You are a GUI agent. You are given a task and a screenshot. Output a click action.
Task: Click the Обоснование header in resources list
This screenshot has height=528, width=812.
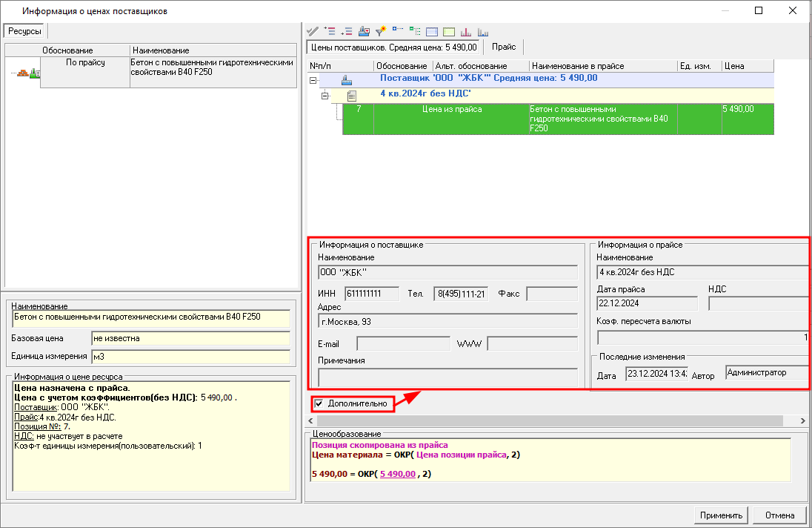tap(67, 50)
